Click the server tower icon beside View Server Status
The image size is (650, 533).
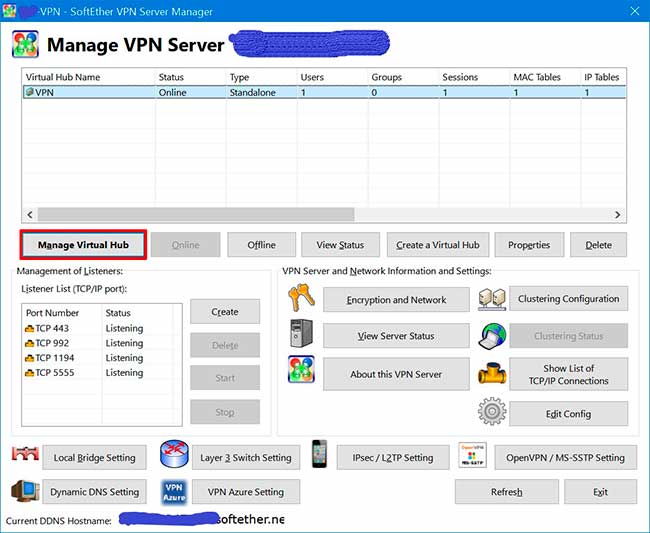pyautogui.click(x=301, y=333)
